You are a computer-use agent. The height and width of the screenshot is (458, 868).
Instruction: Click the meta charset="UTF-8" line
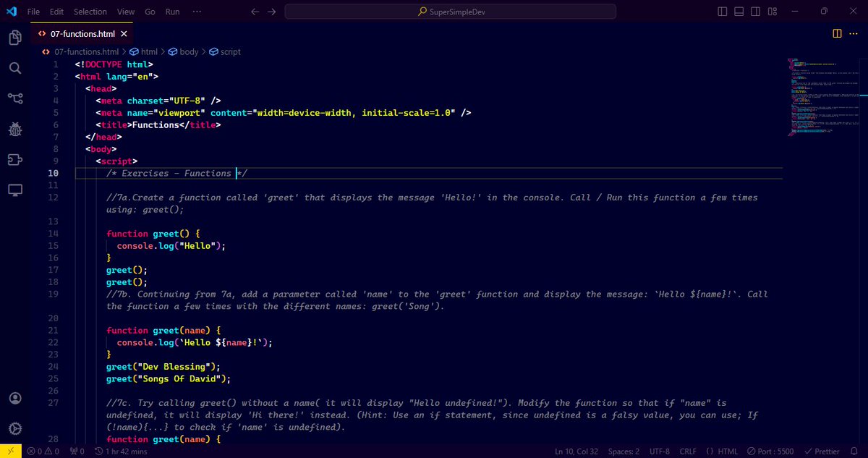(x=158, y=101)
